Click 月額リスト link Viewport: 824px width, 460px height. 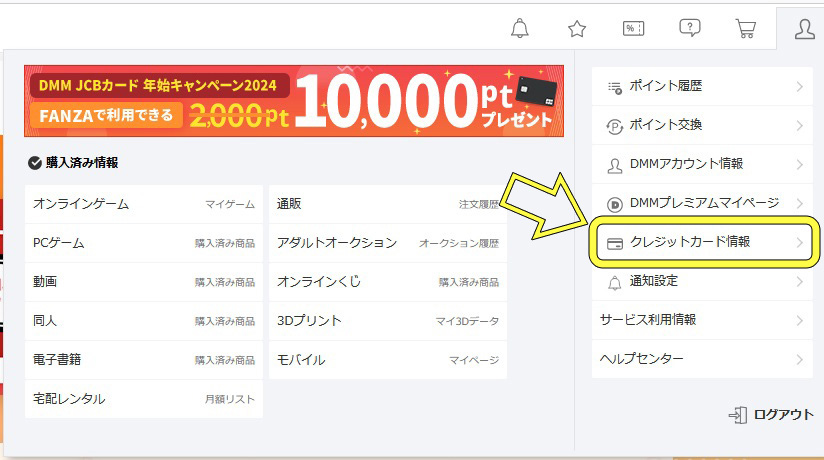(x=230, y=400)
